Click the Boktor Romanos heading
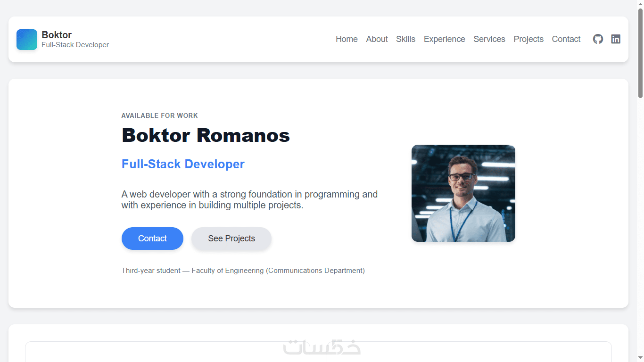 206,136
